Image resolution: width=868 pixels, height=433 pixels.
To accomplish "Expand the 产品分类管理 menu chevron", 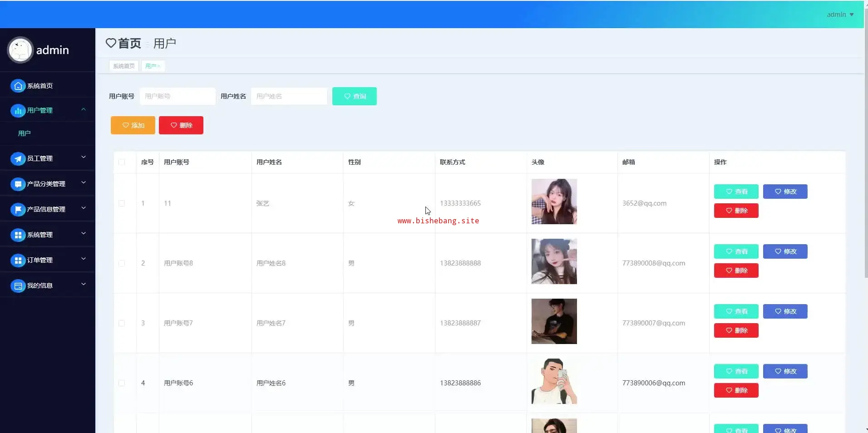I will [84, 182].
